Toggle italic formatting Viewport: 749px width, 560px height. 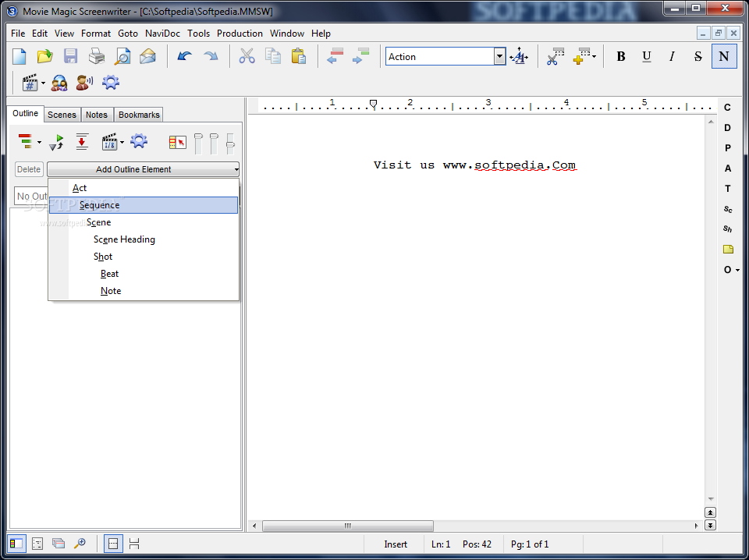672,56
